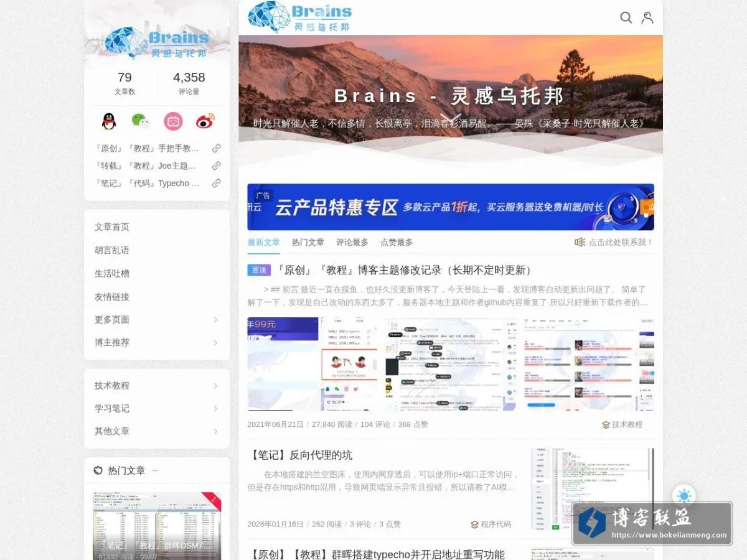Viewport: 747px width, 560px height.
Task: Click the Brains logo in top header
Action: tap(300, 17)
